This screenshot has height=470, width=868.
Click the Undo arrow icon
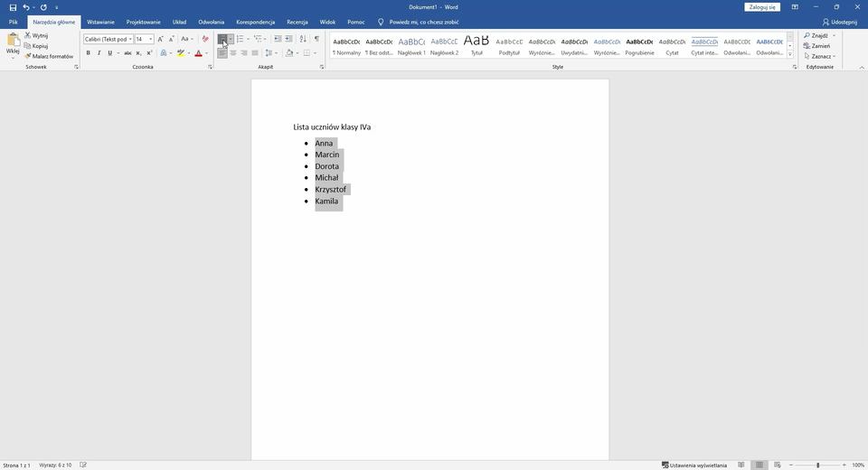[x=26, y=7]
